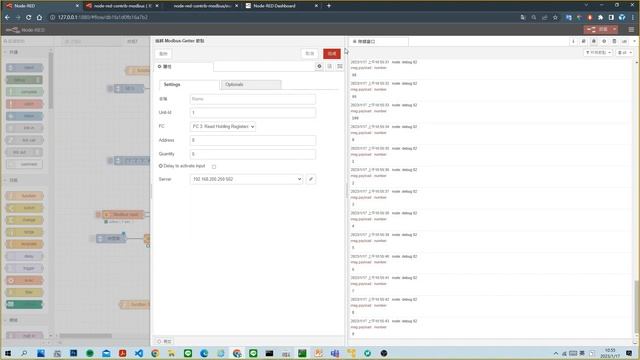This screenshot has width=640, height=360.
Task: Switch to the Optionals tab
Action: click(x=250, y=84)
